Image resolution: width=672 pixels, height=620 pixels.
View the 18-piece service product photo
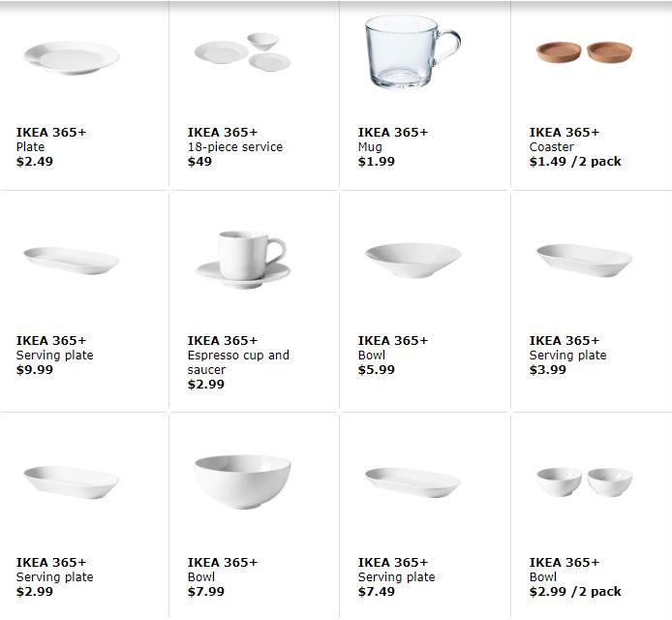[x=243, y=52]
